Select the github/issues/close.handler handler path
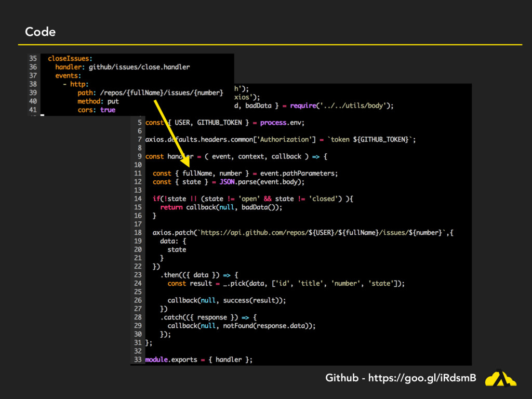The width and height of the screenshot is (532, 399). [139, 67]
